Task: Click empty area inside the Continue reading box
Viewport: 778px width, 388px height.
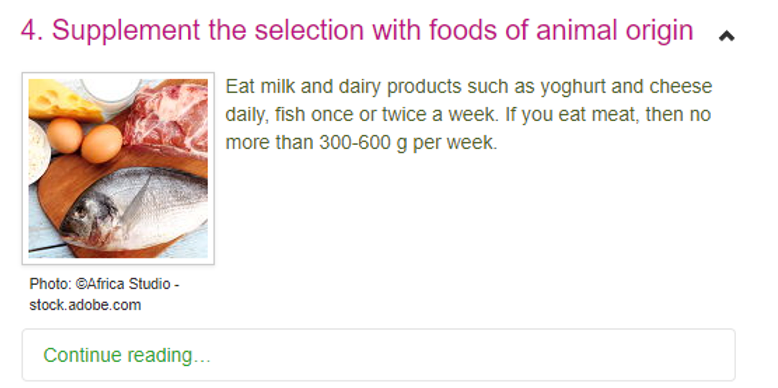Action: [471, 355]
